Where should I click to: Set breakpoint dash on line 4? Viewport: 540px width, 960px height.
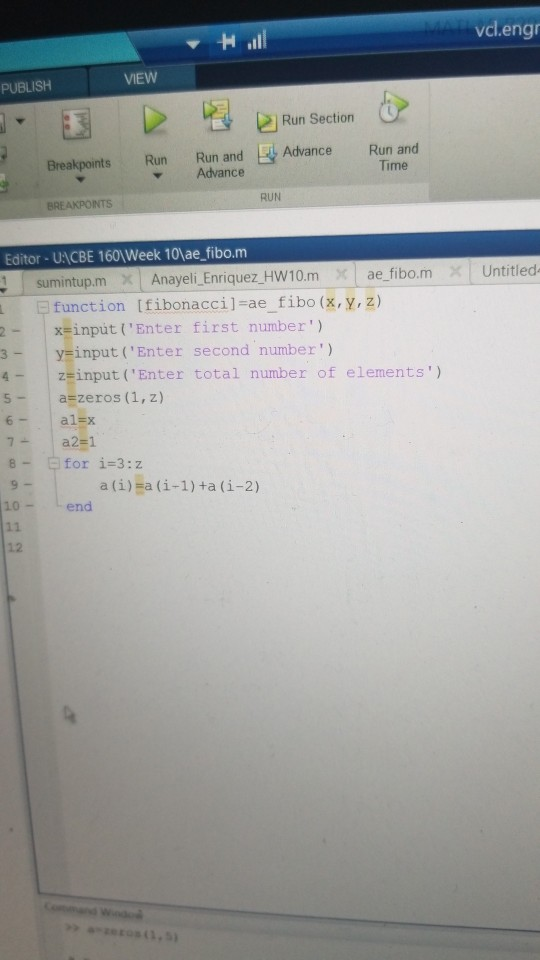(x=20, y=377)
